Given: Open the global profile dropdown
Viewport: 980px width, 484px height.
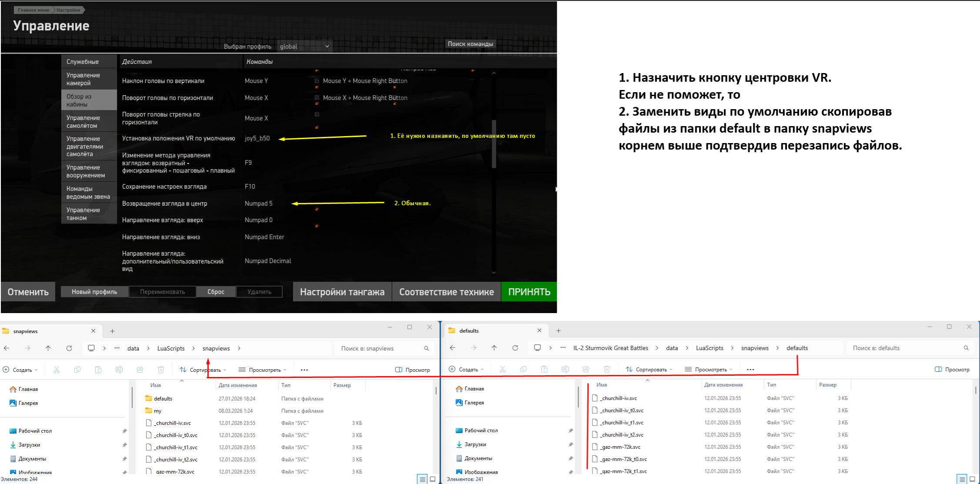Looking at the screenshot, I should pos(304,47).
